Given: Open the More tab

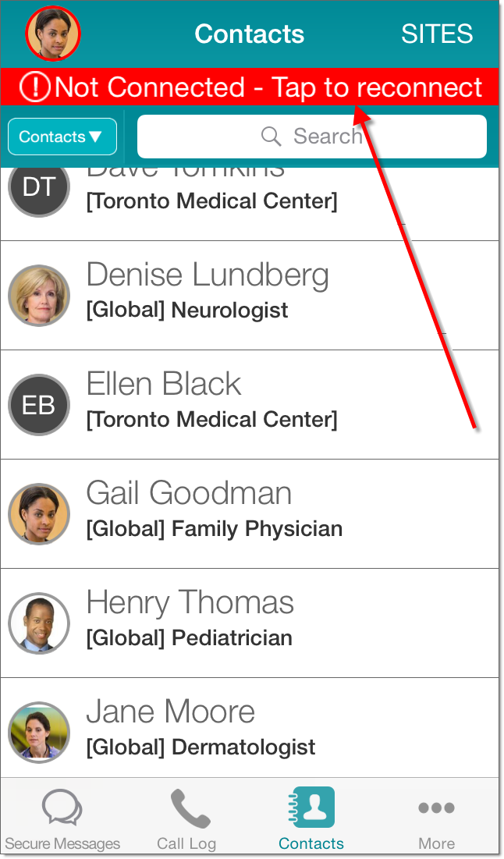Looking at the screenshot, I should point(436,819).
